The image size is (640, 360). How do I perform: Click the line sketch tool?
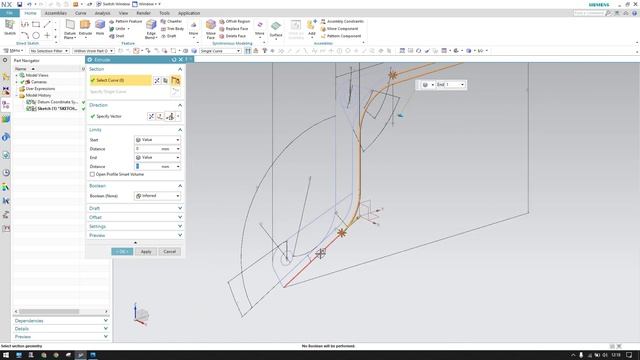pyautogui.click(x=47, y=24)
